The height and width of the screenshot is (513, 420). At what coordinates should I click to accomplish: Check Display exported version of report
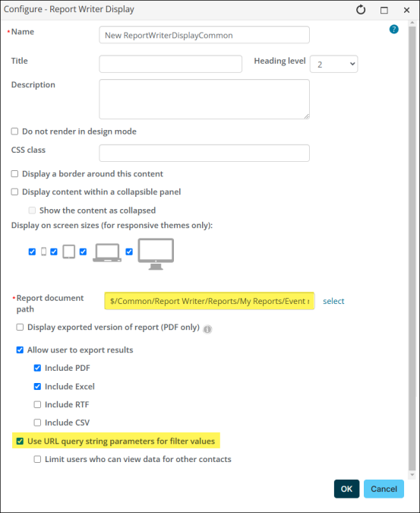point(20,327)
